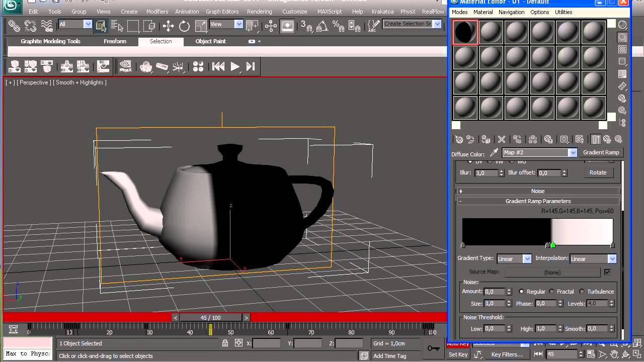Image resolution: width=644 pixels, height=362 pixels.
Task: Open Key Filters dialog
Action: pos(507,354)
